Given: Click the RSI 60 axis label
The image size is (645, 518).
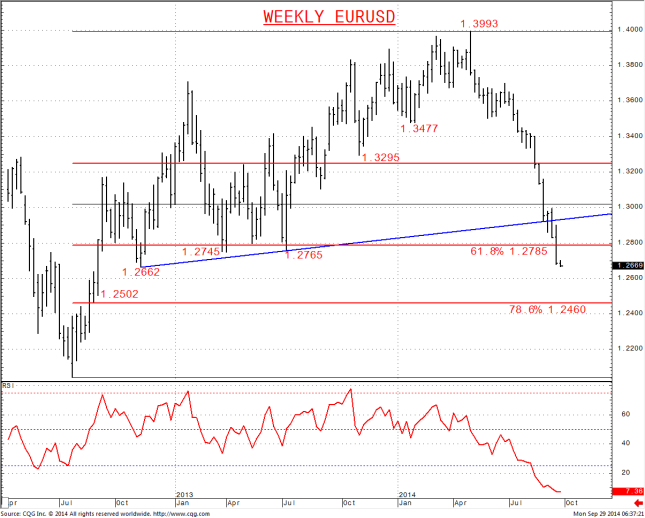Looking at the screenshot, I should [625, 414].
